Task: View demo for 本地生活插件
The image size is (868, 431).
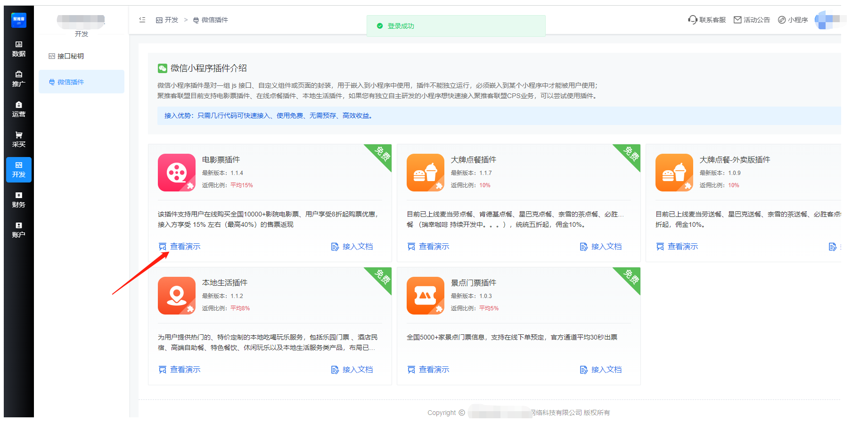Action: coord(180,370)
